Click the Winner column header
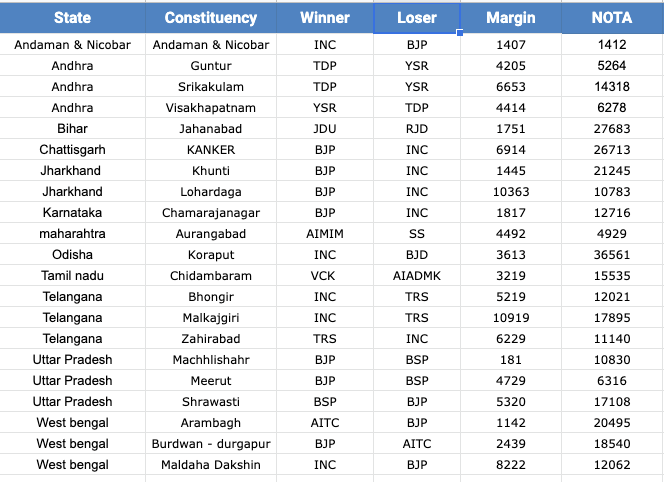664x482 pixels. point(325,18)
